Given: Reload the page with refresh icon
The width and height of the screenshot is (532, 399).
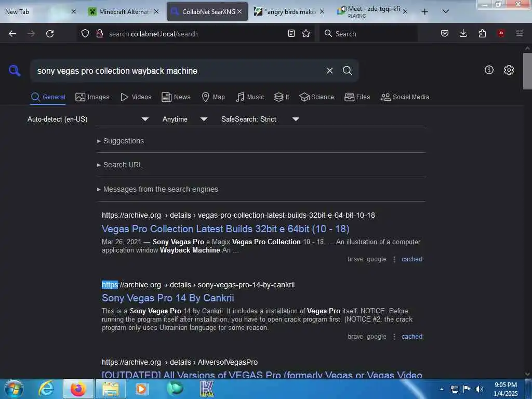Looking at the screenshot, I should coord(50,34).
